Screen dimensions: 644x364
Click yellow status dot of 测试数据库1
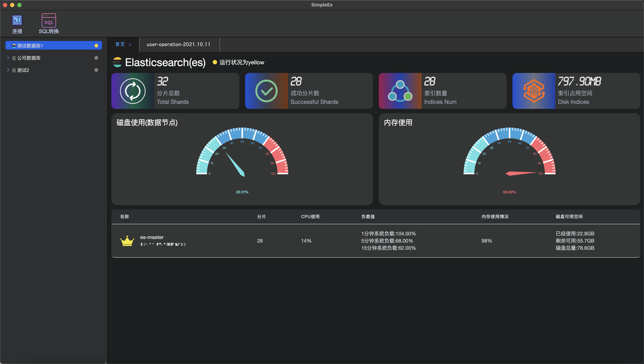[96, 45]
